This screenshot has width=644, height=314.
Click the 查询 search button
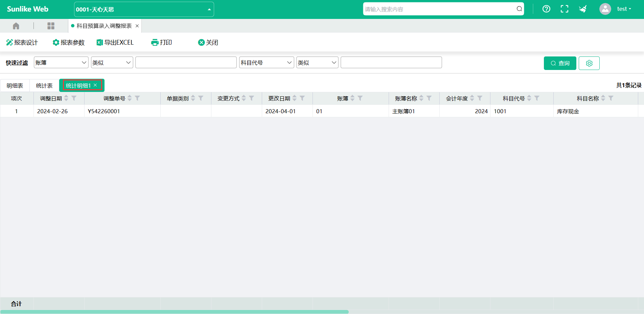tap(560, 63)
